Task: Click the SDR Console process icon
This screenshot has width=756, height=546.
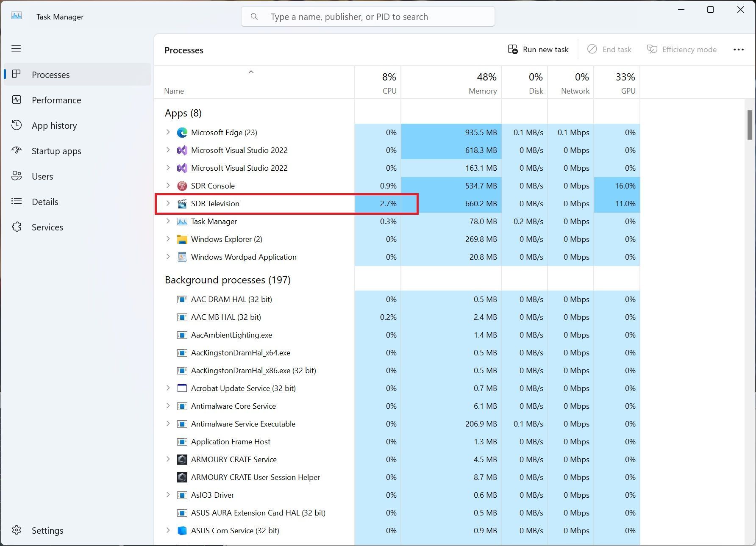Action: pyautogui.click(x=182, y=186)
